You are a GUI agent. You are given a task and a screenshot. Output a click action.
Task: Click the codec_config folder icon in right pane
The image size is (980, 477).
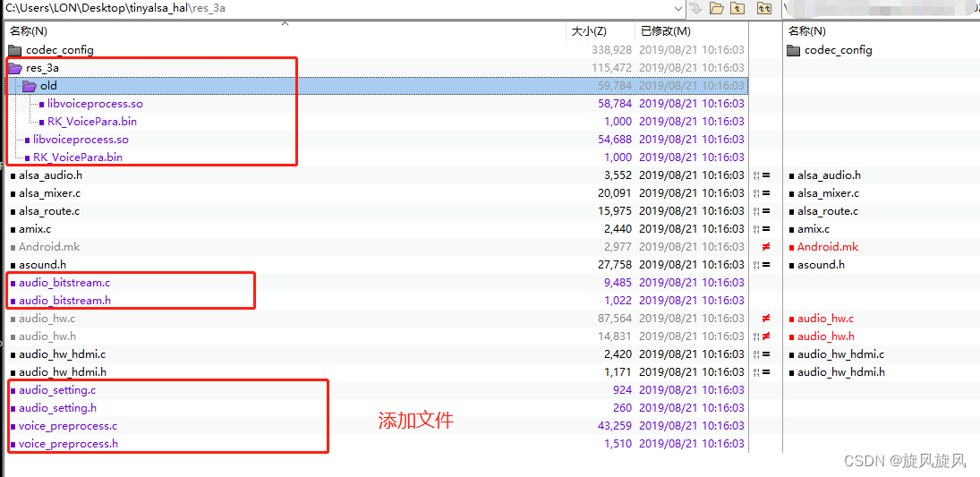tap(794, 50)
